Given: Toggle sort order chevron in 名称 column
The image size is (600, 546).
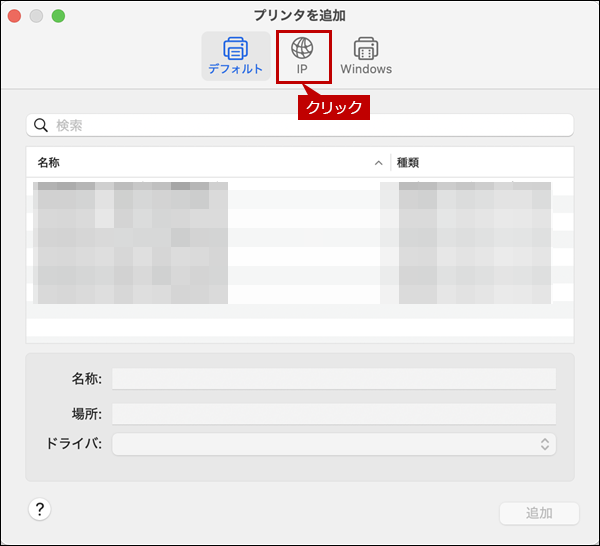Looking at the screenshot, I should coord(379,162).
